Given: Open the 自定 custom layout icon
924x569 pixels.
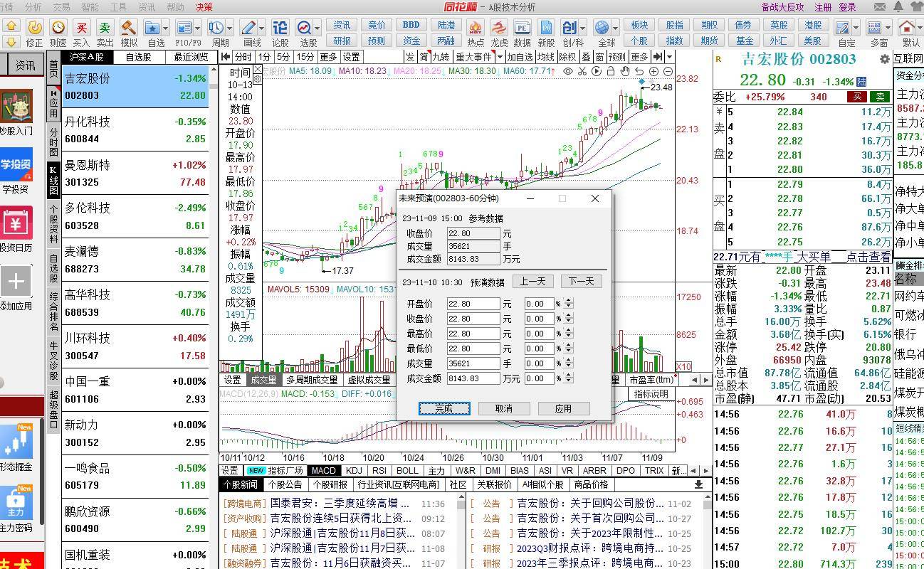Looking at the screenshot, I should tap(842, 27).
